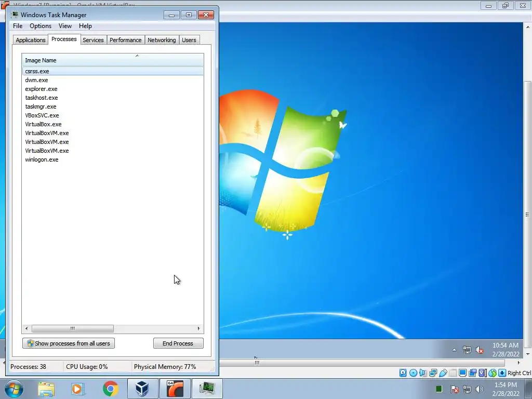Click the Task Manager taskbar button
This screenshot has height=399, width=532.
click(207, 389)
